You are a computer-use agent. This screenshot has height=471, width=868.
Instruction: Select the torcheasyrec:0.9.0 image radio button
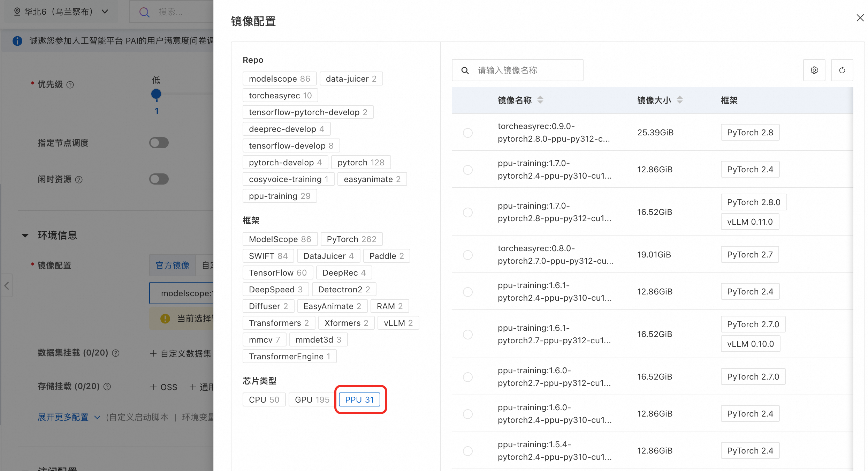pos(467,133)
